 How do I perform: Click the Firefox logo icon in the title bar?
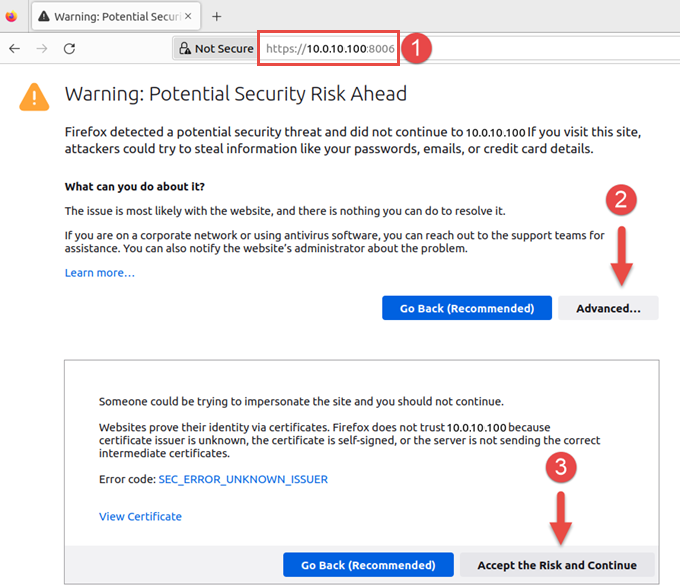pyautogui.click(x=11, y=16)
